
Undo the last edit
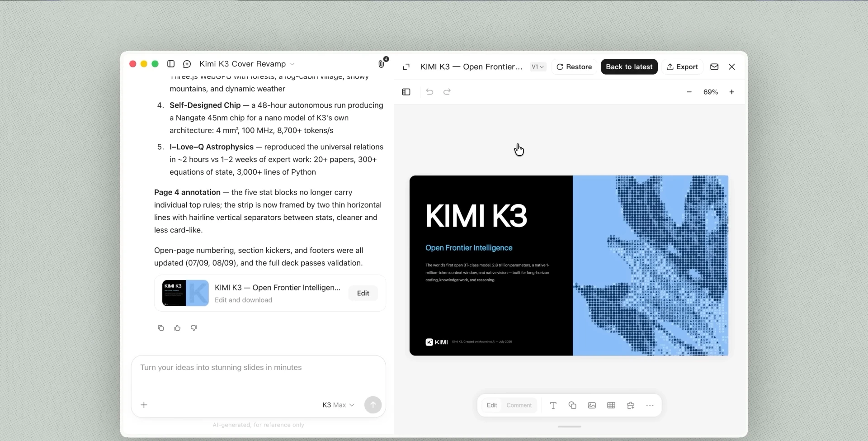coord(429,92)
